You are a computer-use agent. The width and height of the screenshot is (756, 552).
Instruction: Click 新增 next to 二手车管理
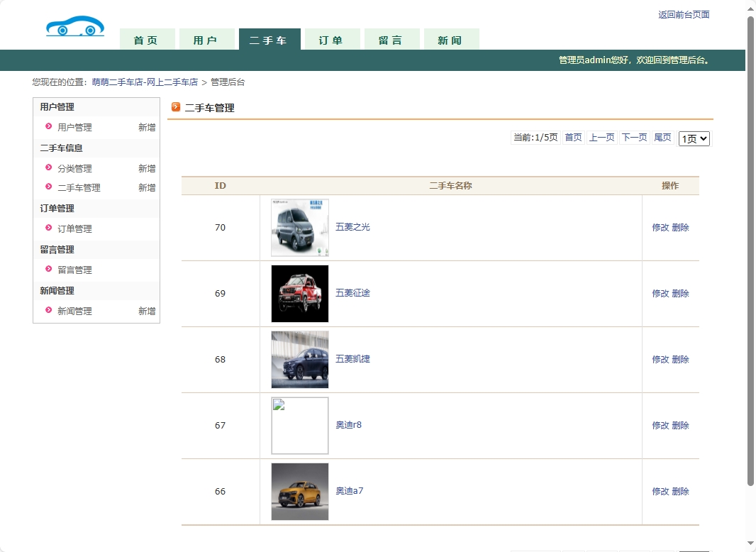click(x=147, y=188)
